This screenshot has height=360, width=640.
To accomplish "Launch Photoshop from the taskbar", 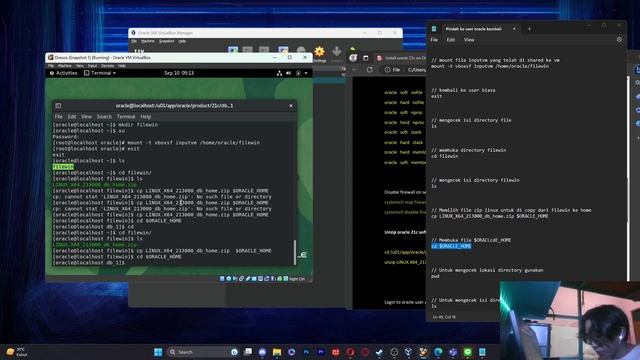I will [306, 352].
